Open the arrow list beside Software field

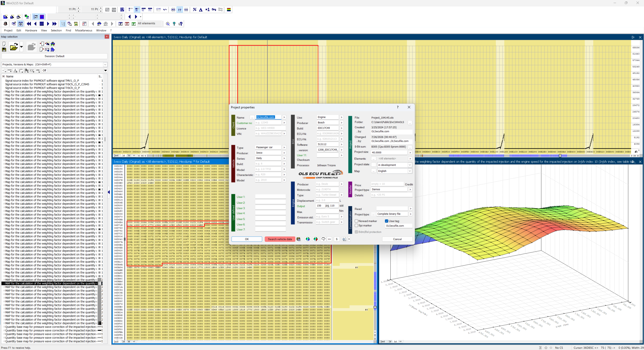341,145
